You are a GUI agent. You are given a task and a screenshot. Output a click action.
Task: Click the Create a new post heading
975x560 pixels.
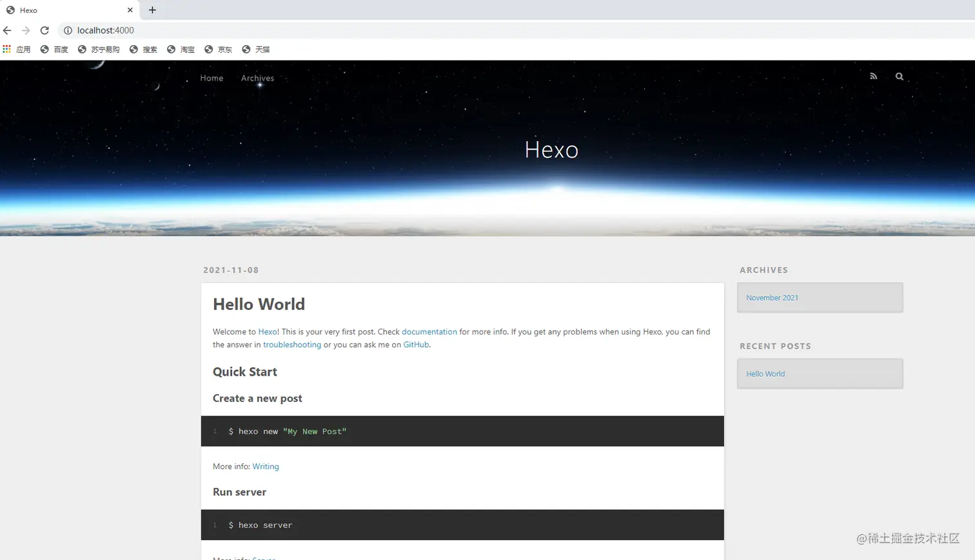click(257, 398)
